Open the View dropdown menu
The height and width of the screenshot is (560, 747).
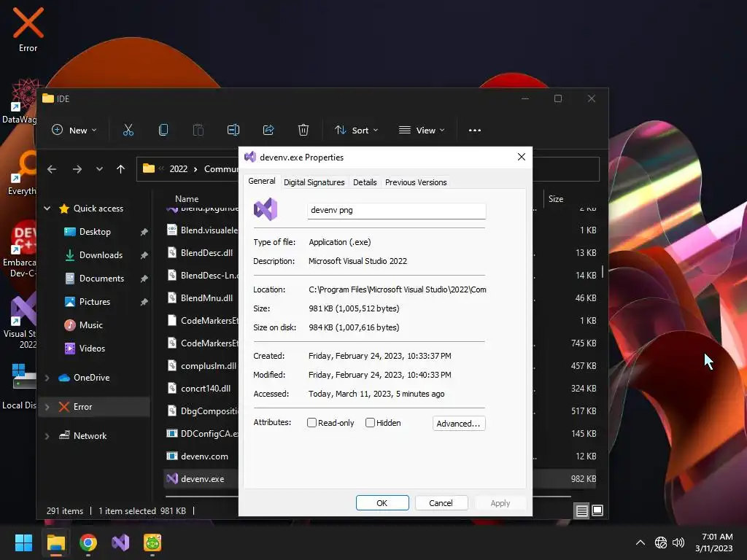(422, 130)
